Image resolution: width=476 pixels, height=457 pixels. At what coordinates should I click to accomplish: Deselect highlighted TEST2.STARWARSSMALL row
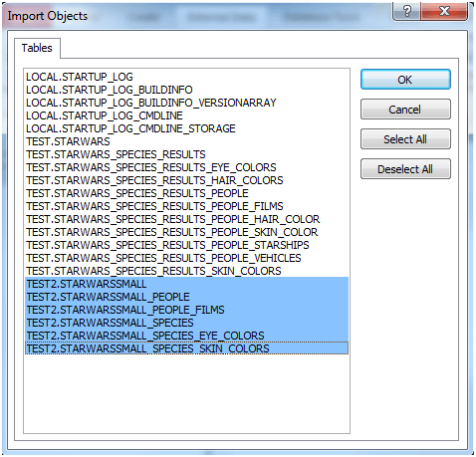186,284
